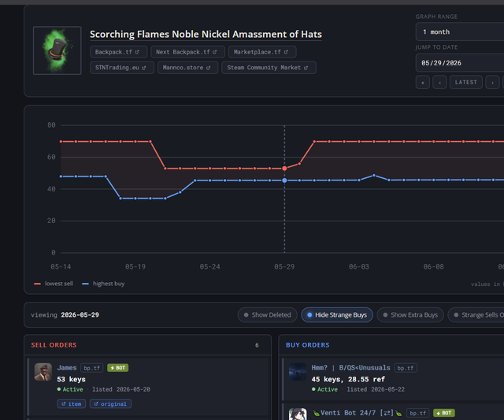
Task: Go to the next date arrow
Action: click(x=492, y=82)
